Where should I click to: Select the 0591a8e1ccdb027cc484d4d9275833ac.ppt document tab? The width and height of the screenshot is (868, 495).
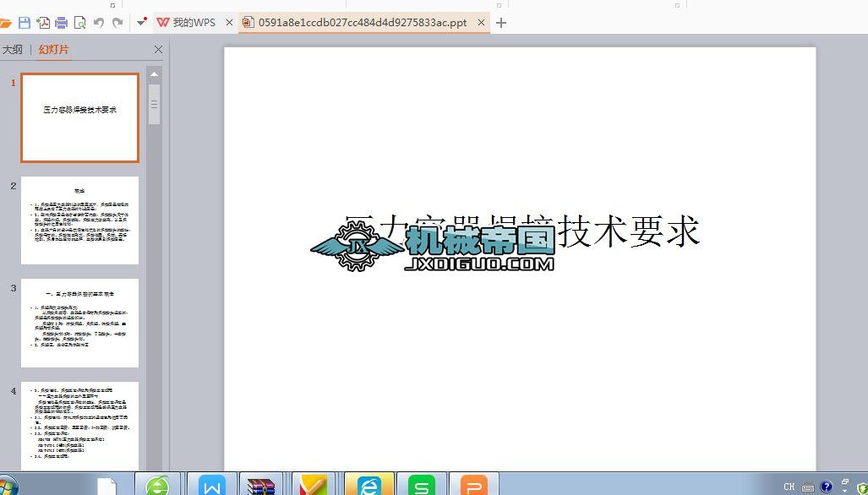[x=363, y=23]
